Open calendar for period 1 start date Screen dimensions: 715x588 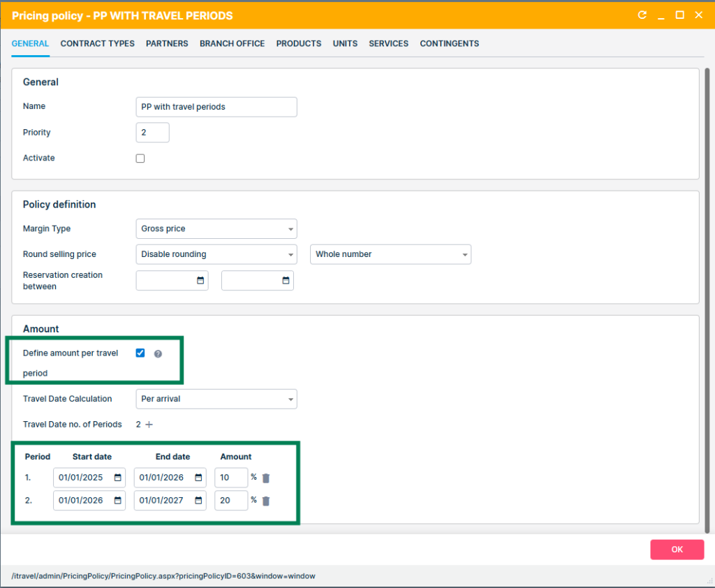click(118, 478)
